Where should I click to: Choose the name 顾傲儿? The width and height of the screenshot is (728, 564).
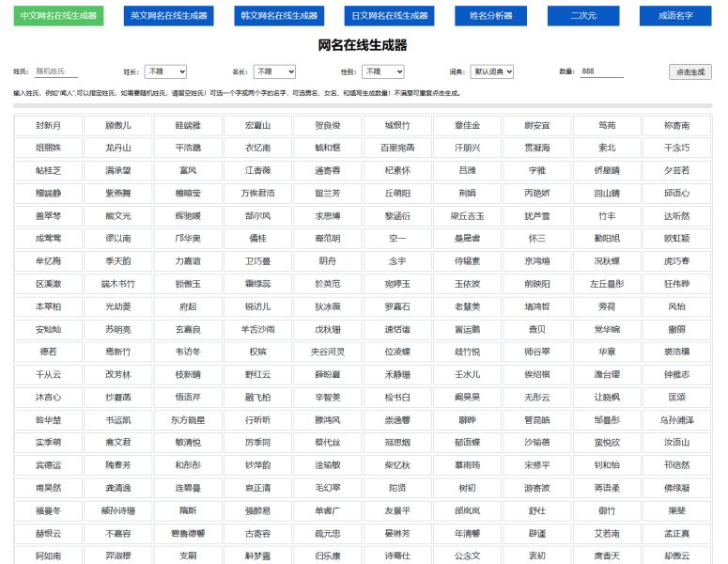118,125
